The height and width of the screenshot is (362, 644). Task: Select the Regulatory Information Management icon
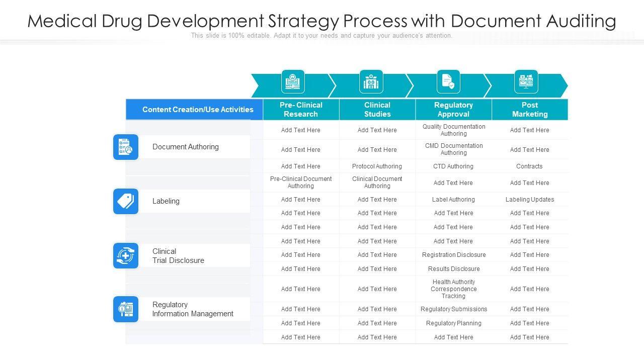(x=126, y=309)
